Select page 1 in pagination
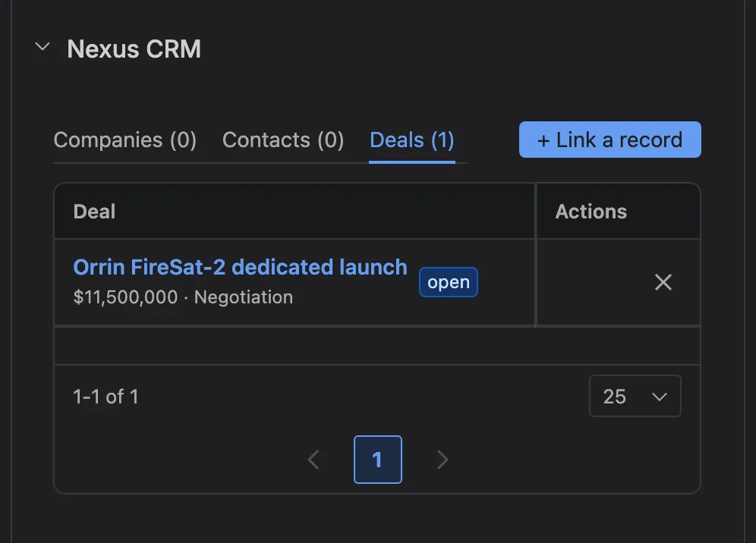The width and height of the screenshot is (756, 543). tap(377, 460)
